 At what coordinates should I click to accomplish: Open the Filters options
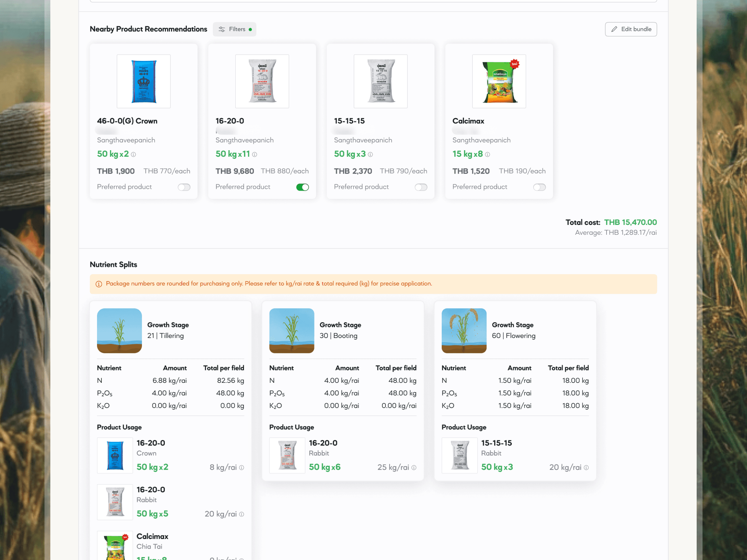(x=235, y=29)
